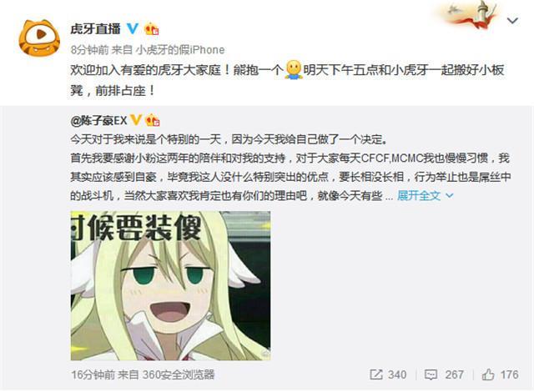Click the 8分钟前 timestamp
Screen dimensions: 534x392
89,50
